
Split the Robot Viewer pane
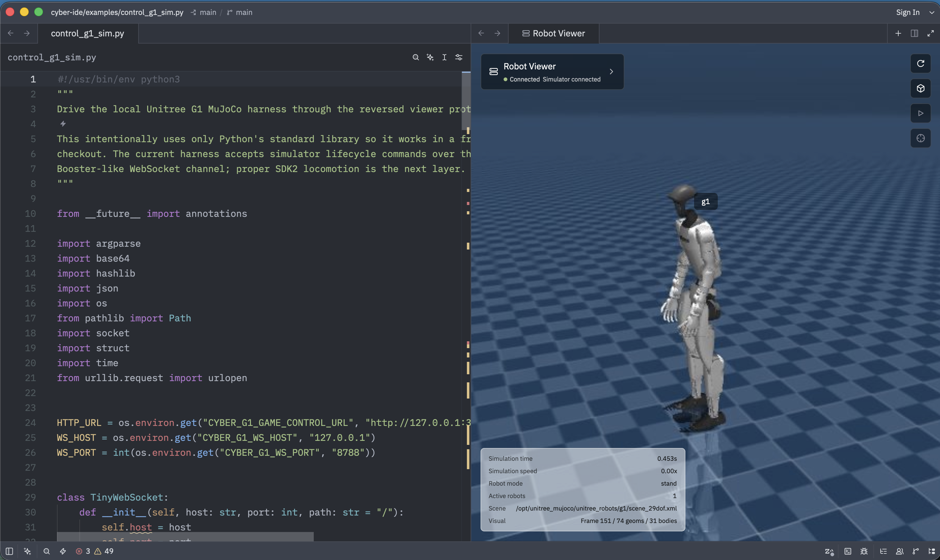click(x=914, y=33)
